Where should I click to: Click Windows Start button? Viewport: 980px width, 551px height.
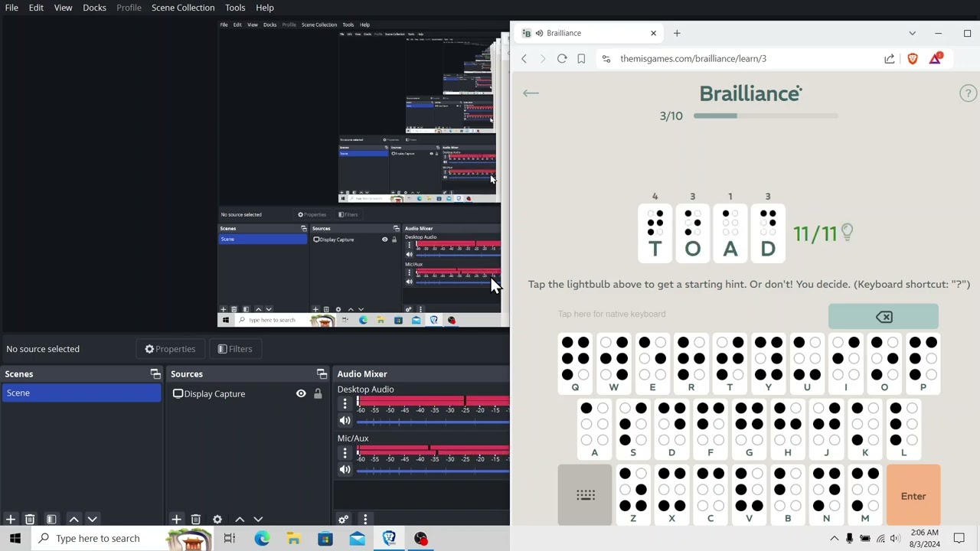point(15,538)
